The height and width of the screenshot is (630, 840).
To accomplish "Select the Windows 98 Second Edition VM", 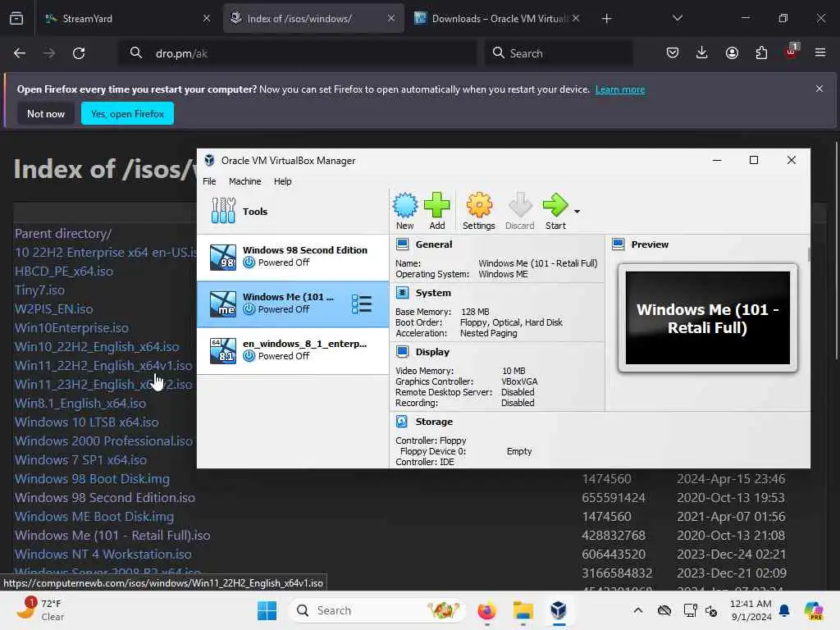I will [293, 257].
